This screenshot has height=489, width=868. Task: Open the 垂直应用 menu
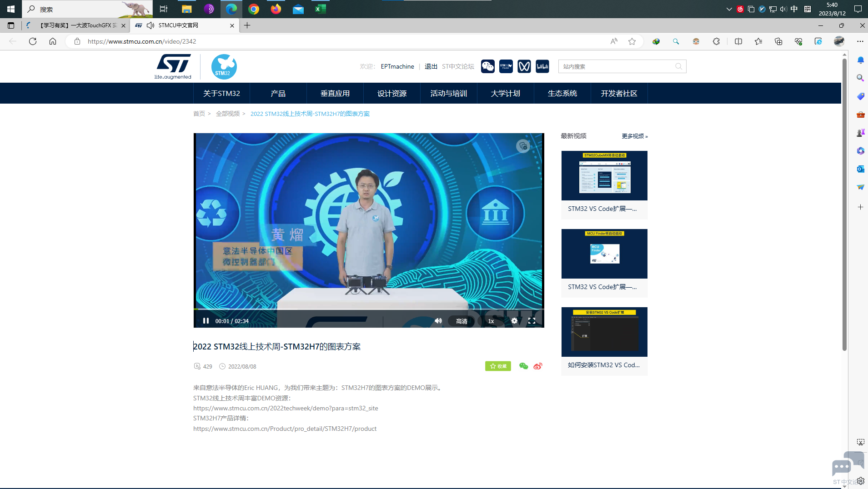coord(335,93)
